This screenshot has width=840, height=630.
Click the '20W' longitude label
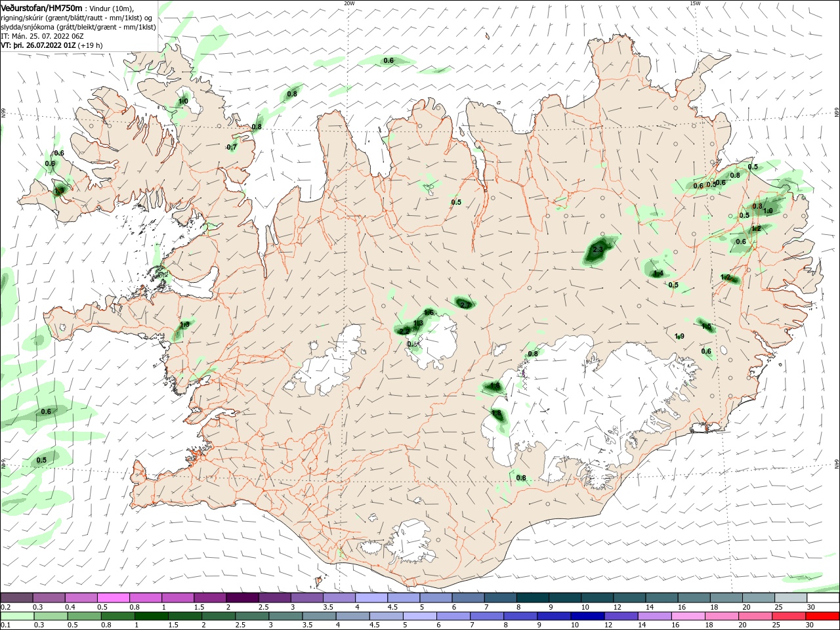[x=349, y=3]
